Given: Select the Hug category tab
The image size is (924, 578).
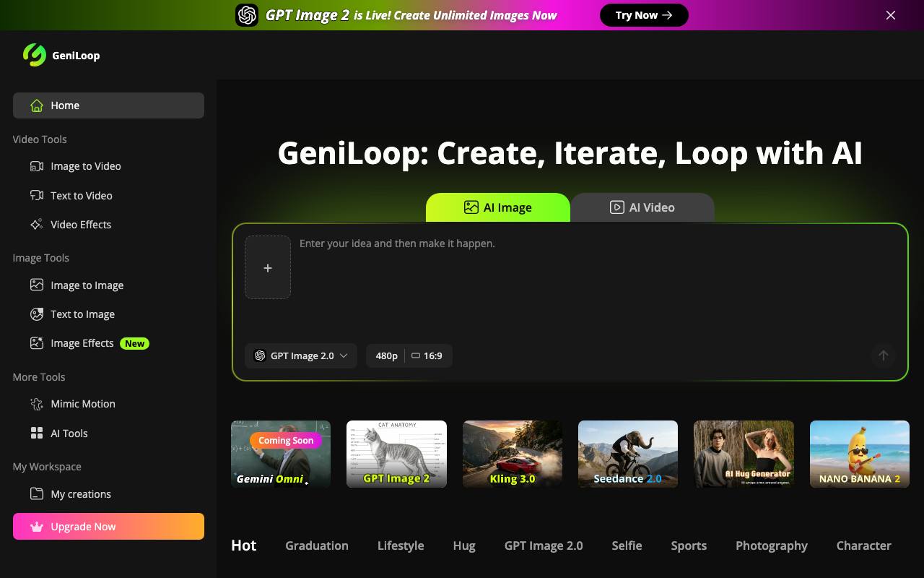Looking at the screenshot, I should coord(464,545).
